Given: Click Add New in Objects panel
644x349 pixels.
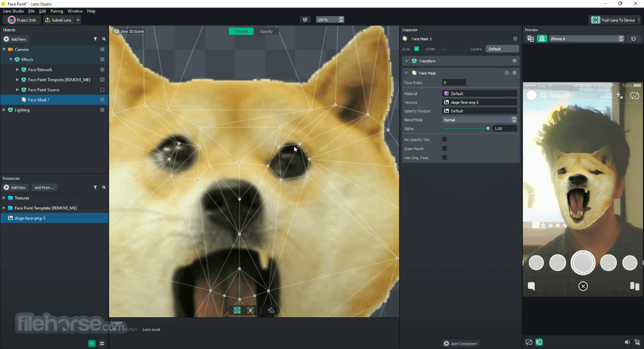Looking at the screenshot, I should [x=15, y=39].
